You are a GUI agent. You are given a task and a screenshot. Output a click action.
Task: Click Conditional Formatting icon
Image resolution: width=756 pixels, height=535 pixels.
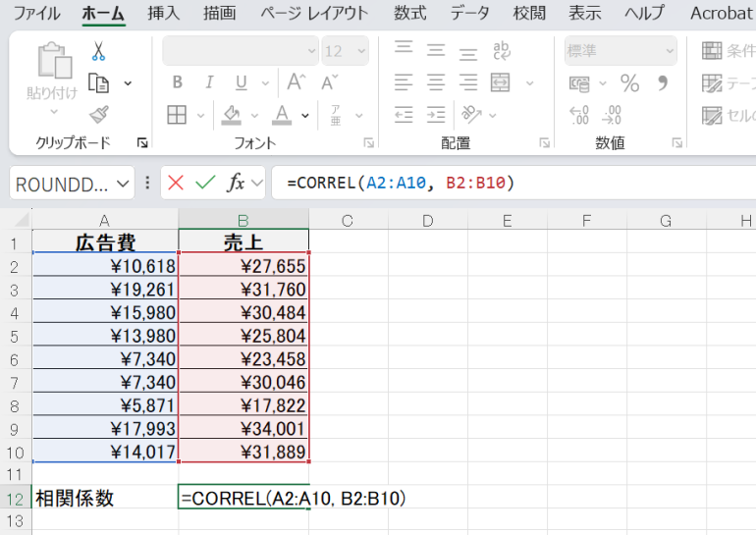tap(712, 51)
